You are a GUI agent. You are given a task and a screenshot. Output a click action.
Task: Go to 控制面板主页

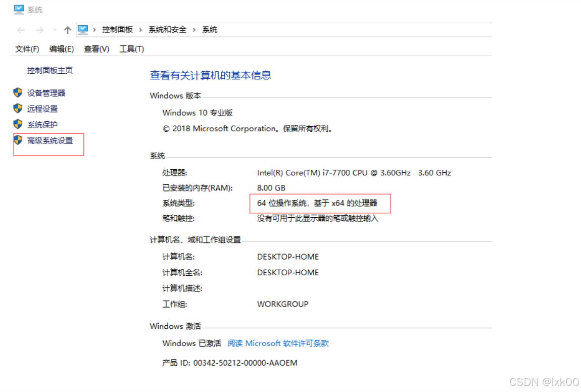tap(50, 70)
